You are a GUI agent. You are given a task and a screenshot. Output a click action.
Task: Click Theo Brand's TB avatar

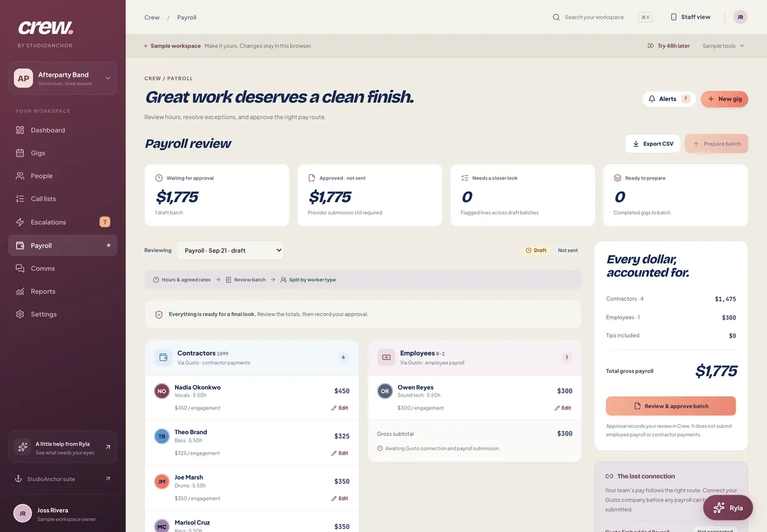[x=162, y=436]
